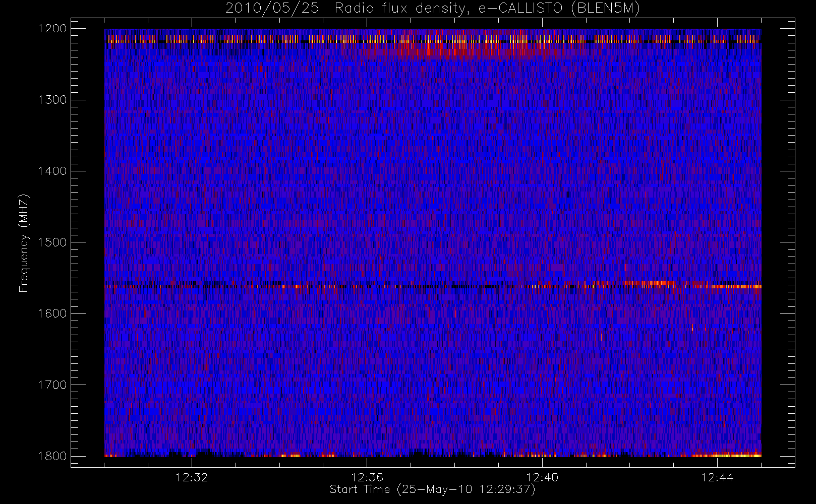Click the 12:36 time tick label

click(x=367, y=477)
